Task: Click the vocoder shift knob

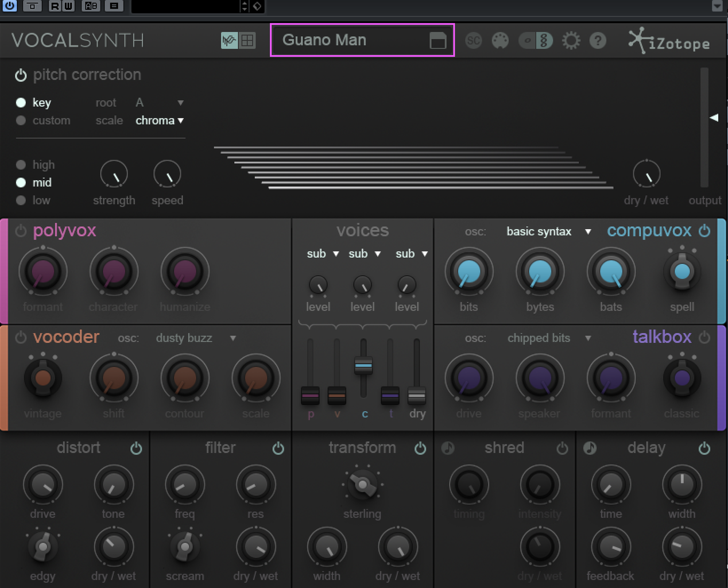Action: [114, 378]
